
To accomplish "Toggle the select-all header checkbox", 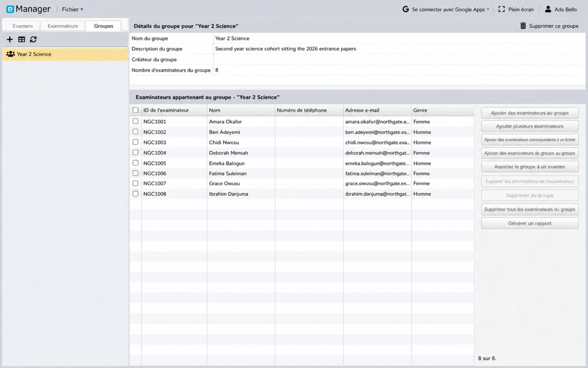I will coord(135,110).
